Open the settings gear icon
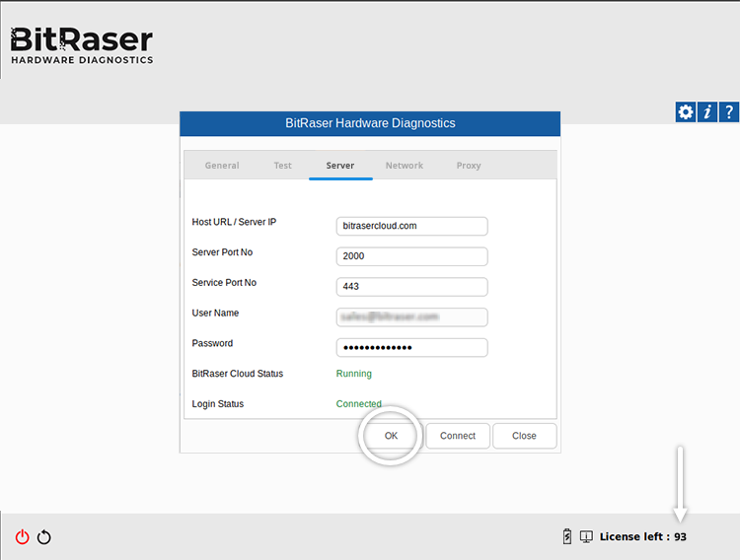The width and height of the screenshot is (740, 560). [x=685, y=112]
